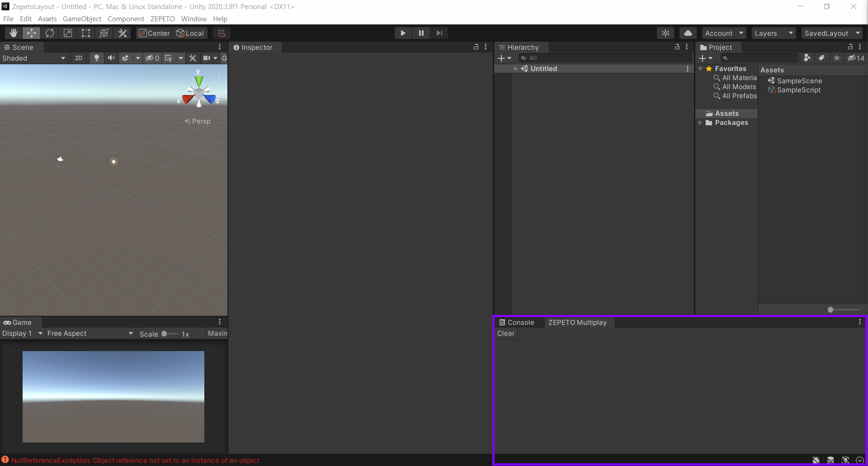
Task: Select the Move tool
Action: click(32, 33)
